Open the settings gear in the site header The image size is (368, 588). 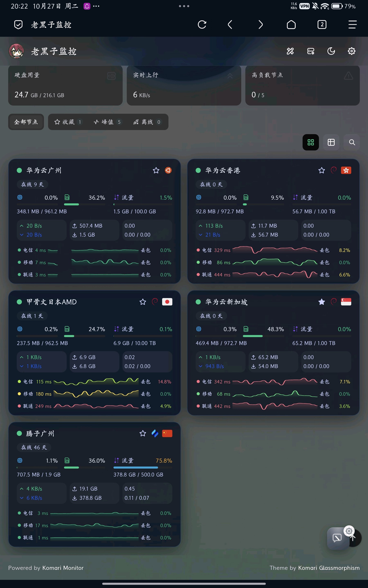point(351,51)
